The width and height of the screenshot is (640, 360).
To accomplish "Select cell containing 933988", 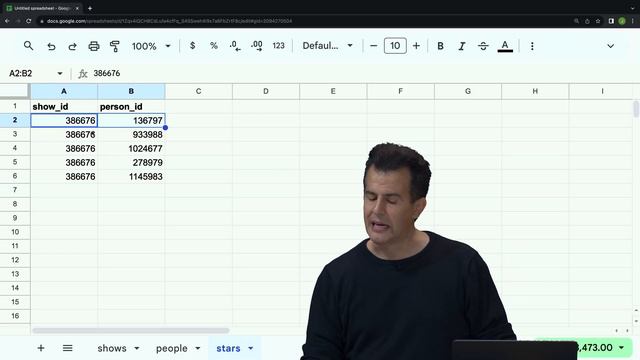I will (x=131, y=134).
